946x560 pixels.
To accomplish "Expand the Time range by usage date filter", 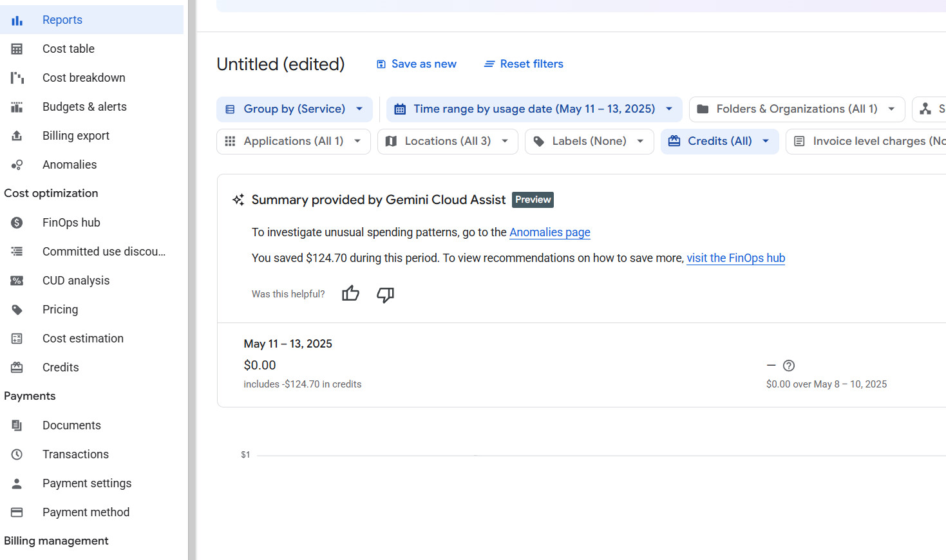I will pyautogui.click(x=534, y=109).
